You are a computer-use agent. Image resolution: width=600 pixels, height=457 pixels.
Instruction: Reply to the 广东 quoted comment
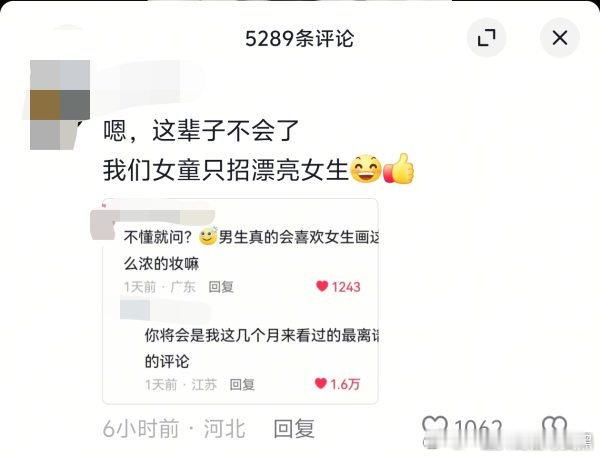tap(221, 287)
